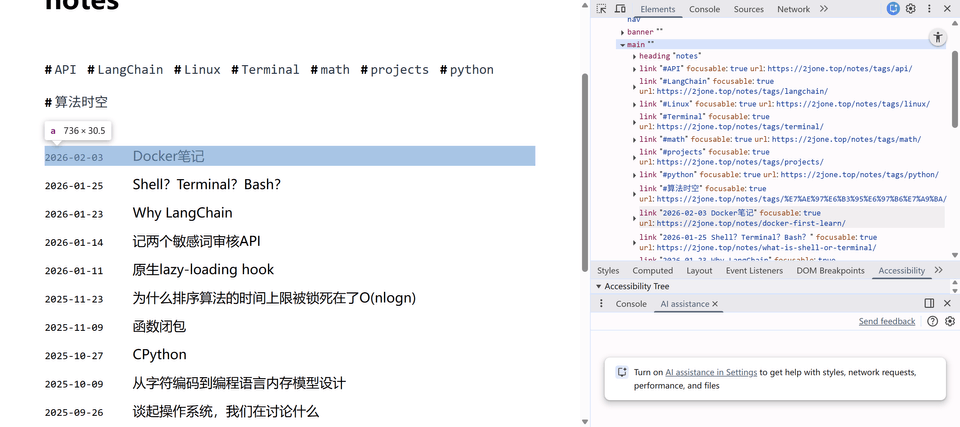Open the Computed tab
This screenshot has width=960, height=427.
(x=652, y=271)
